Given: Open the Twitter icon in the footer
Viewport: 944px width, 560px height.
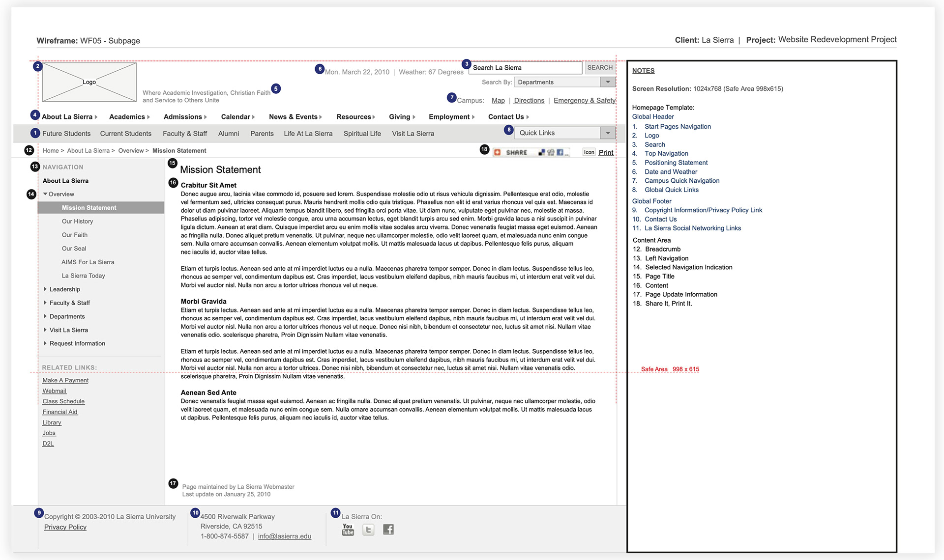Looking at the screenshot, I should tap(368, 530).
